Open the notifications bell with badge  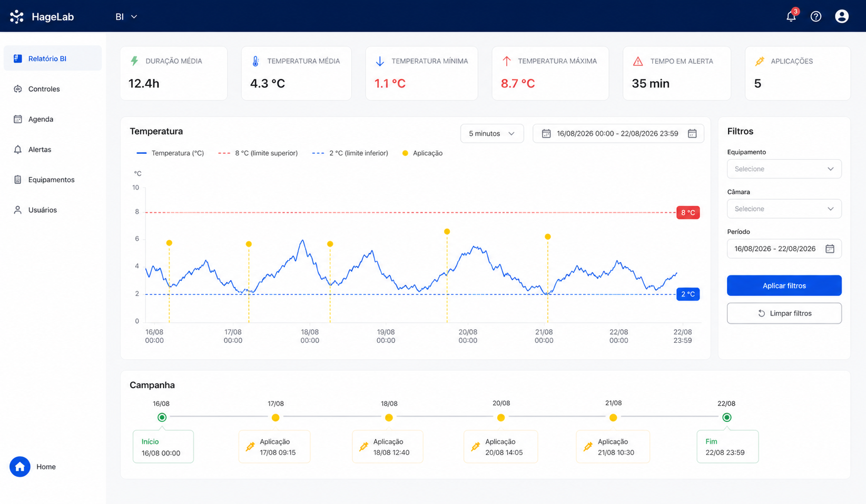click(x=792, y=16)
